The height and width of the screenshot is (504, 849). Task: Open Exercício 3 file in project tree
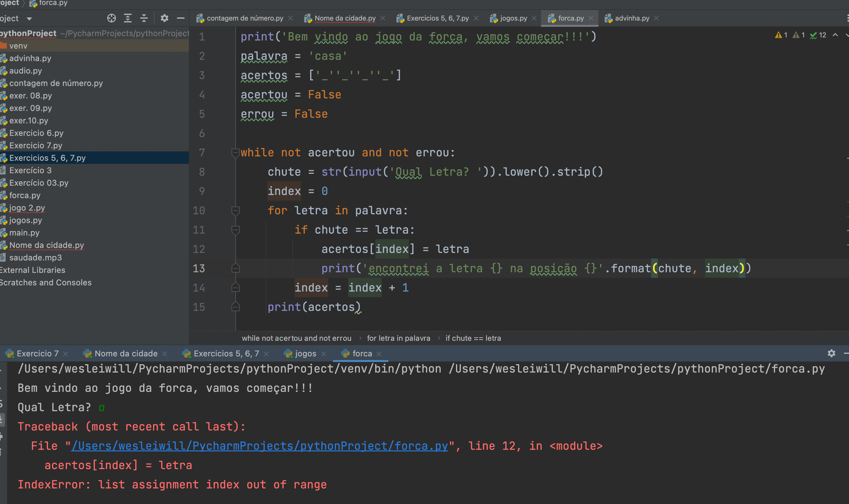pos(30,170)
